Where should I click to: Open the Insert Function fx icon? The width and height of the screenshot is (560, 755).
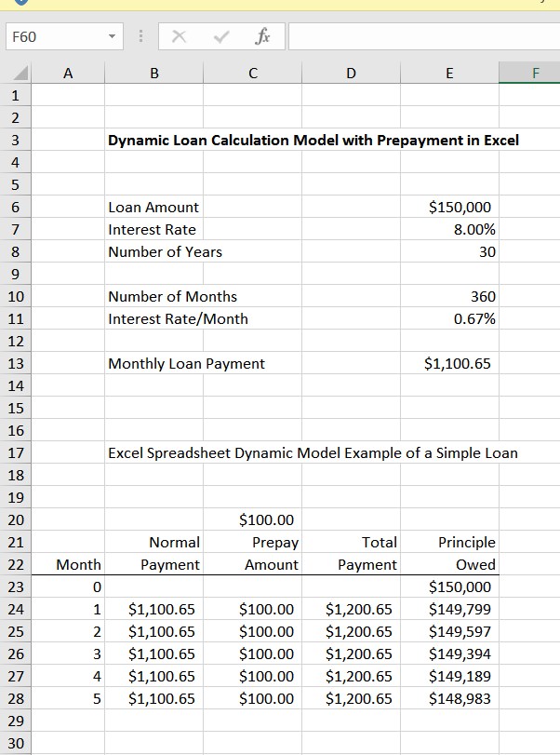(262, 36)
